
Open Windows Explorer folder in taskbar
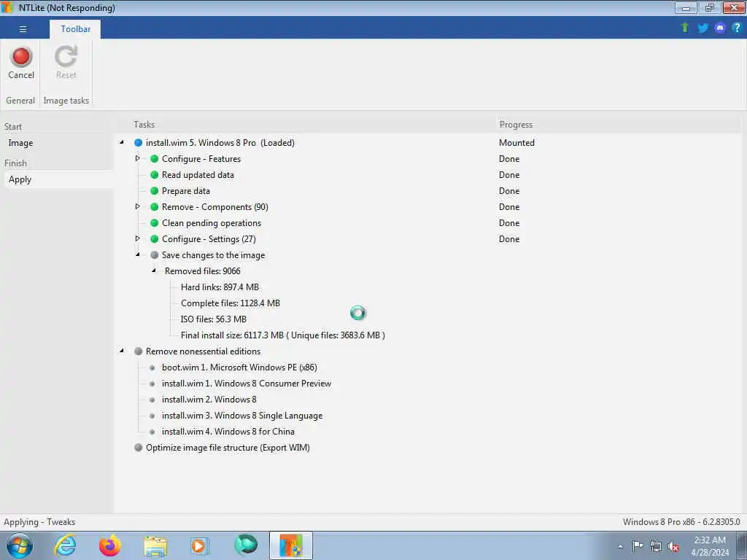pyautogui.click(x=155, y=546)
